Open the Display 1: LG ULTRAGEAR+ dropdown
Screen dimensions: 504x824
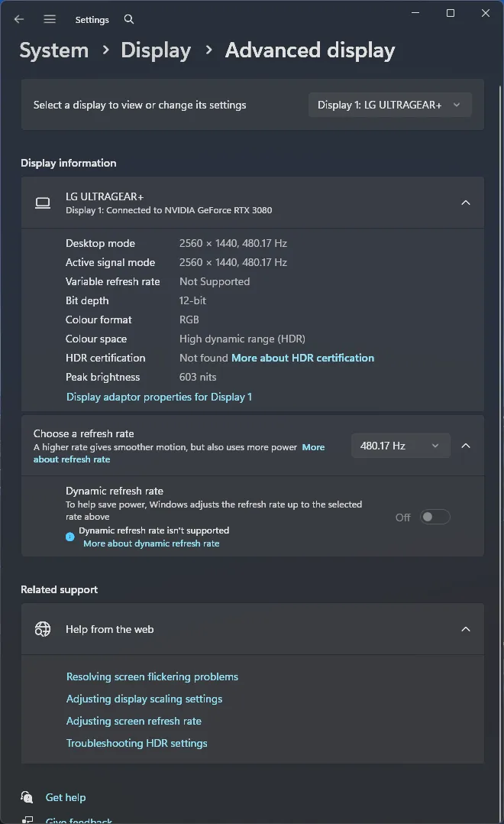coord(389,105)
